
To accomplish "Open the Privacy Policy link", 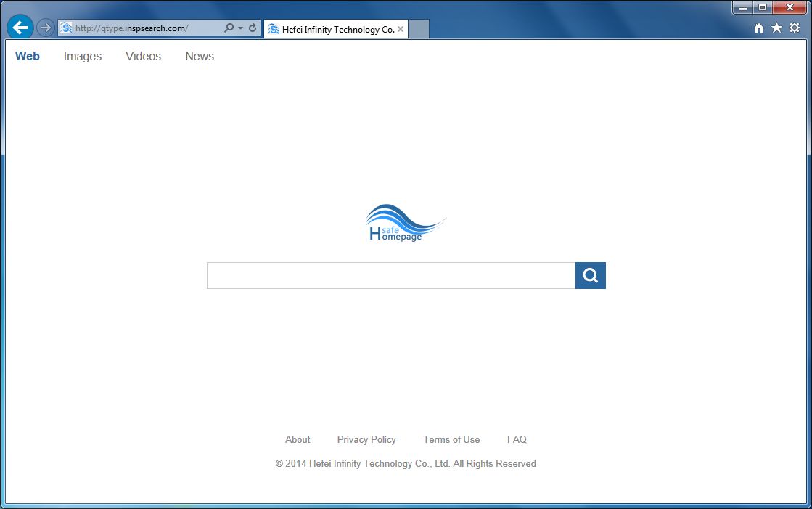I will pos(366,439).
